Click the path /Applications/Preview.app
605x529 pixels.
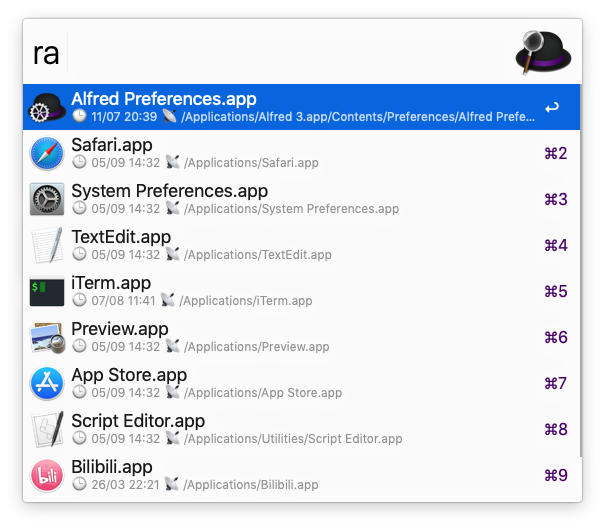[257, 346]
